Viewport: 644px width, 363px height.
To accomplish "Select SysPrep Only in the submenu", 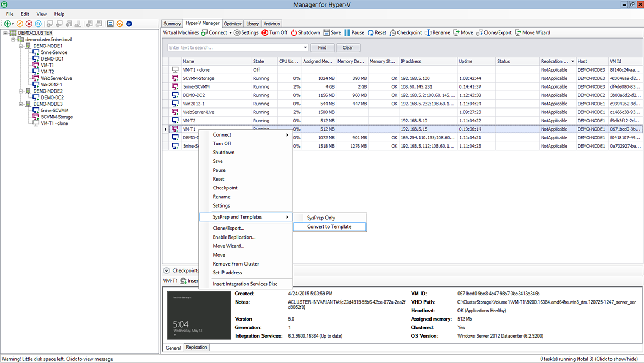I will (321, 218).
